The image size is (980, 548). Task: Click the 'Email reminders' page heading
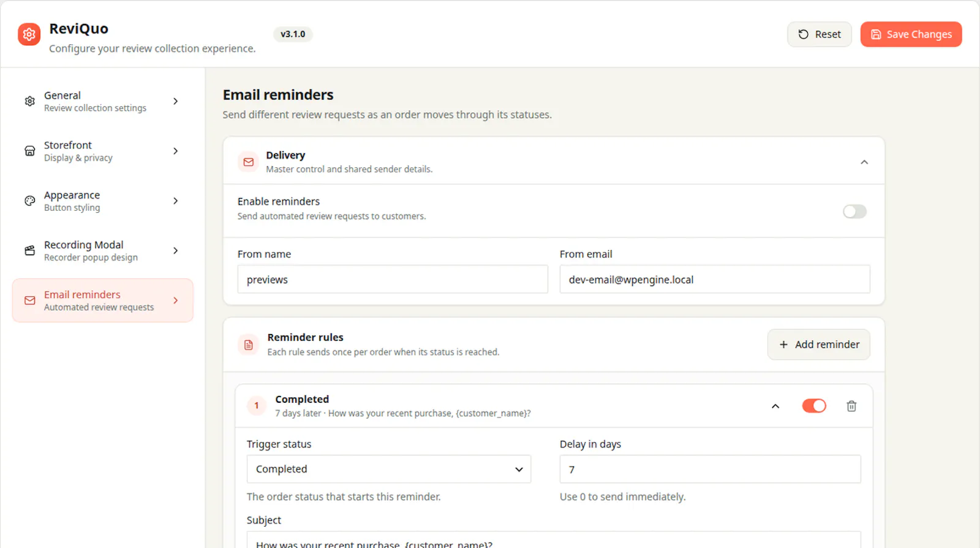pos(278,95)
